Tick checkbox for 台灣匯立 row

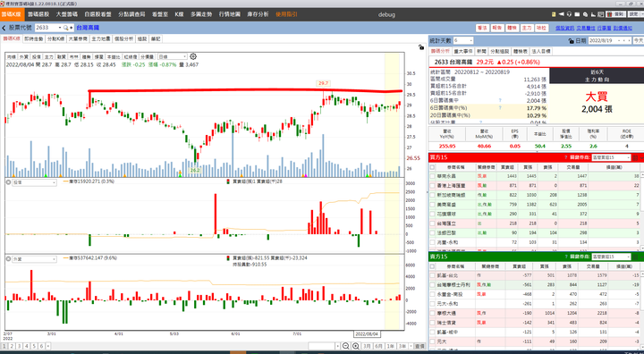click(x=432, y=223)
